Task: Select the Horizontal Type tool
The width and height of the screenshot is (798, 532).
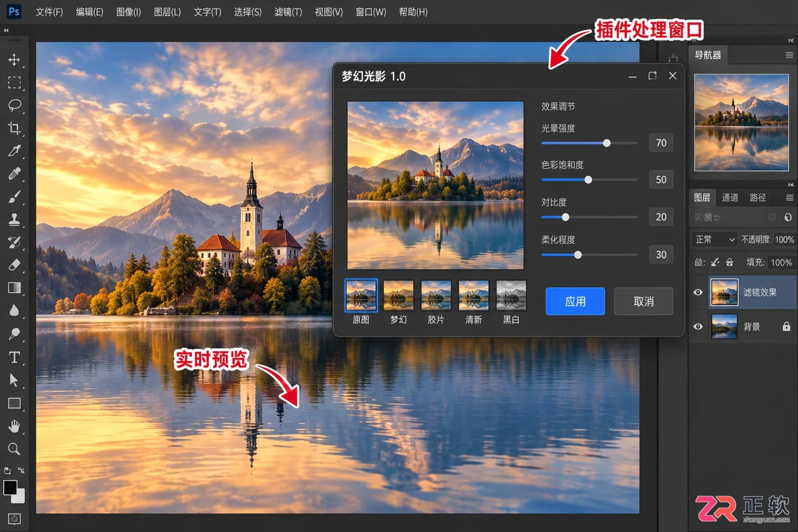Action: [x=14, y=357]
